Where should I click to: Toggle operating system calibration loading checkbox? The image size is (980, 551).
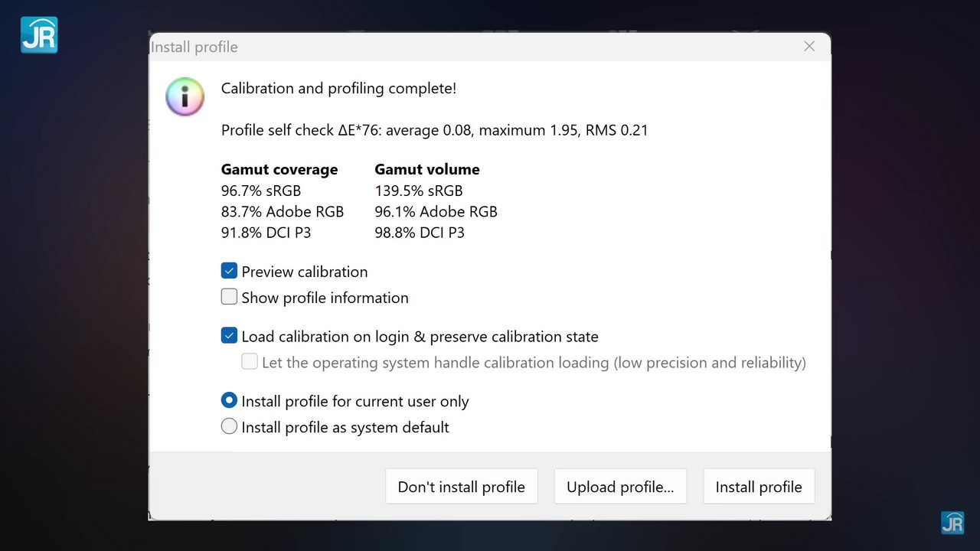pos(250,362)
